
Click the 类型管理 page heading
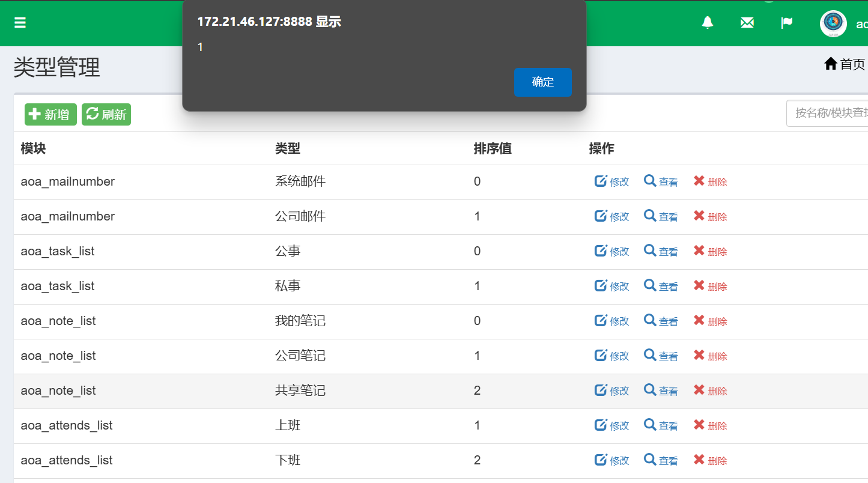pyautogui.click(x=57, y=67)
